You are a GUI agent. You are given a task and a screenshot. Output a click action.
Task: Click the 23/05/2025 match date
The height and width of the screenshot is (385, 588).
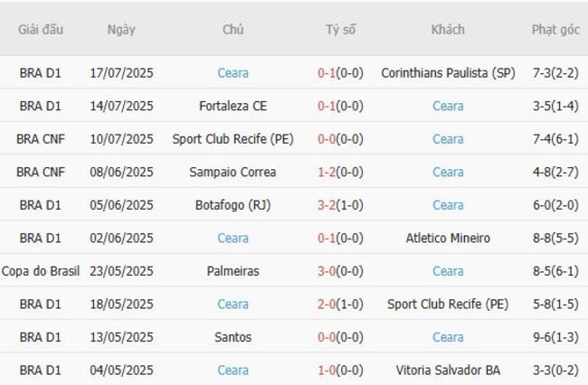pyautogui.click(x=121, y=271)
